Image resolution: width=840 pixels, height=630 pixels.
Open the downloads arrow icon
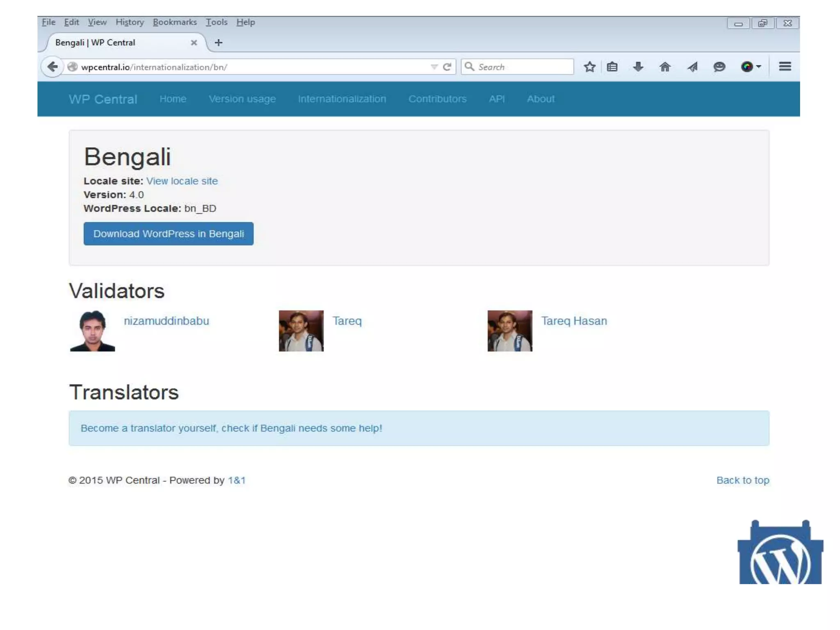[x=638, y=67]
